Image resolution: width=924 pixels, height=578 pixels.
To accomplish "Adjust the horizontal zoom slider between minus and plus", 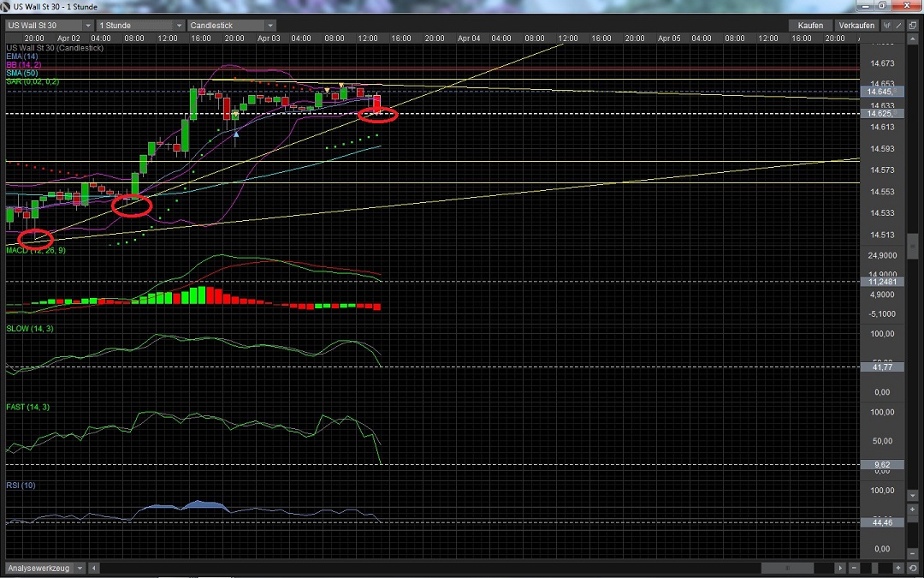I will click(x=875, y=568).
